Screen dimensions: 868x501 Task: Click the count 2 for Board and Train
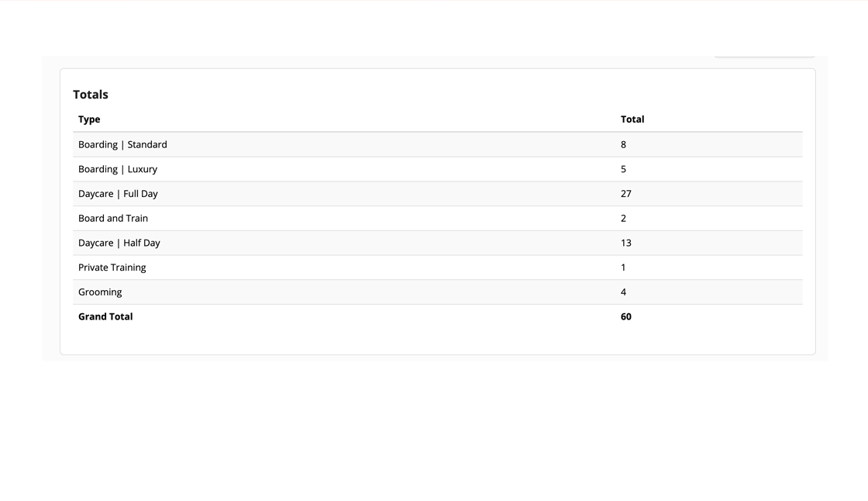pyautogui.click(x=623, y=218)
